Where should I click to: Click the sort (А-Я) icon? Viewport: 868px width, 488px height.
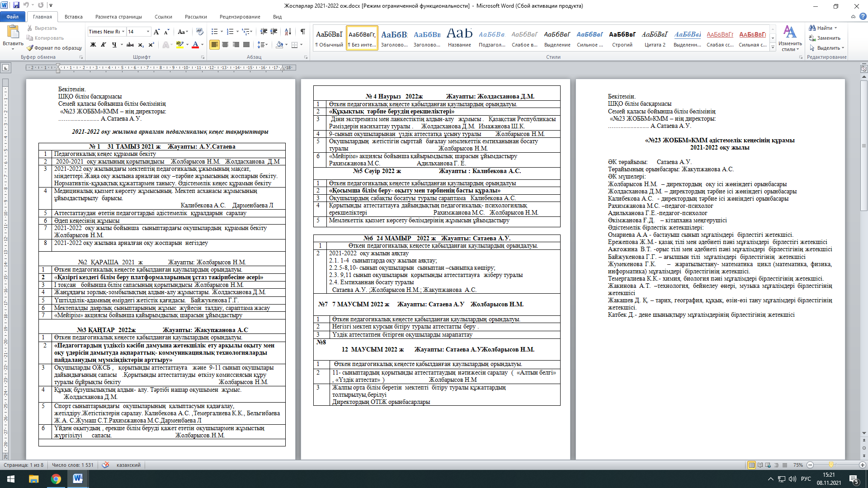coord(287,32)
